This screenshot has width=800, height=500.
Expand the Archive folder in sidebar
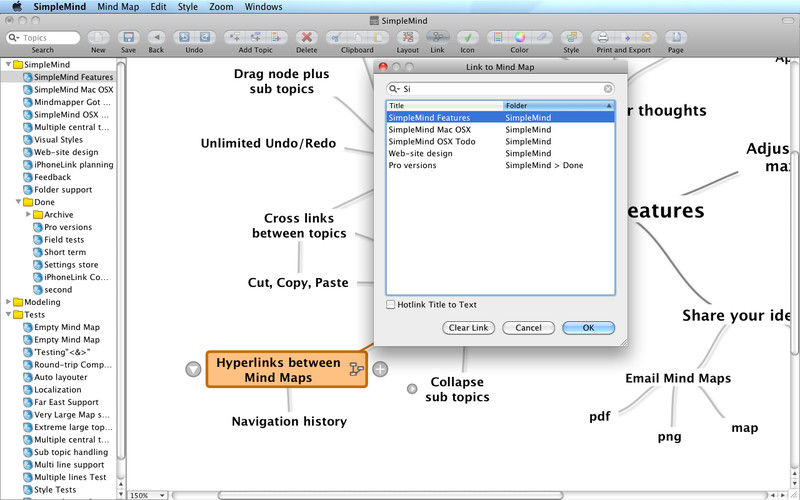coord(29,214)
